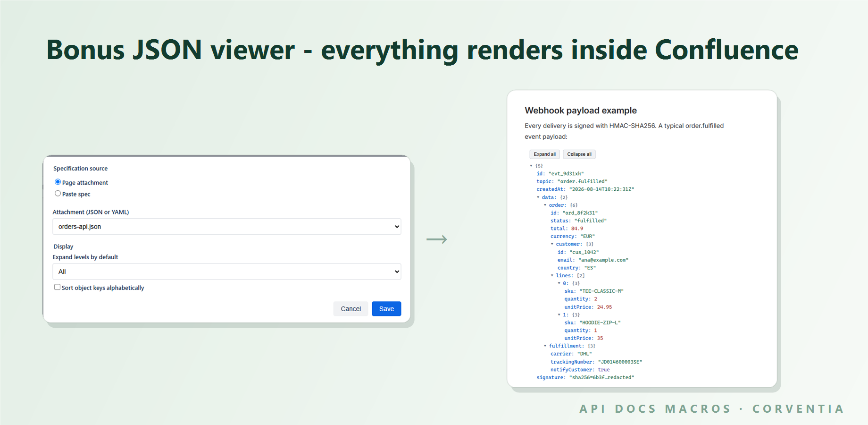Click the status "fulfilled" value
Viewport: 868px width, 425px height.
(591, 221)
